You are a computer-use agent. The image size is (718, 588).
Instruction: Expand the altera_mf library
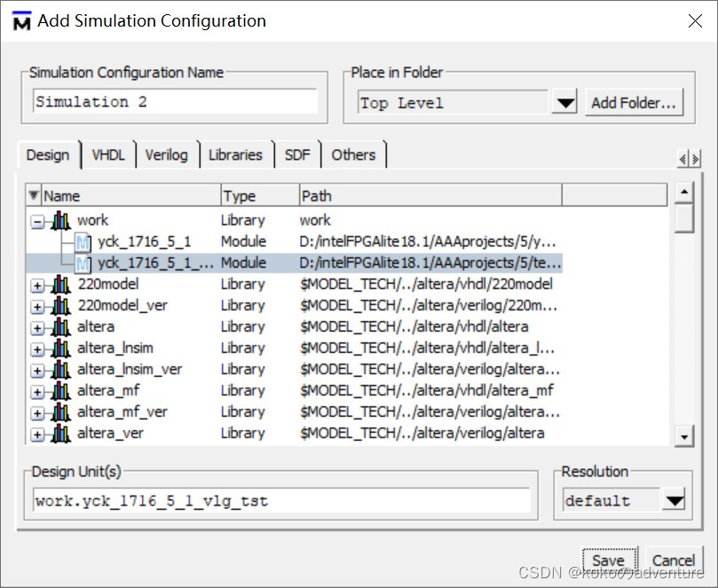click(37, 392)
